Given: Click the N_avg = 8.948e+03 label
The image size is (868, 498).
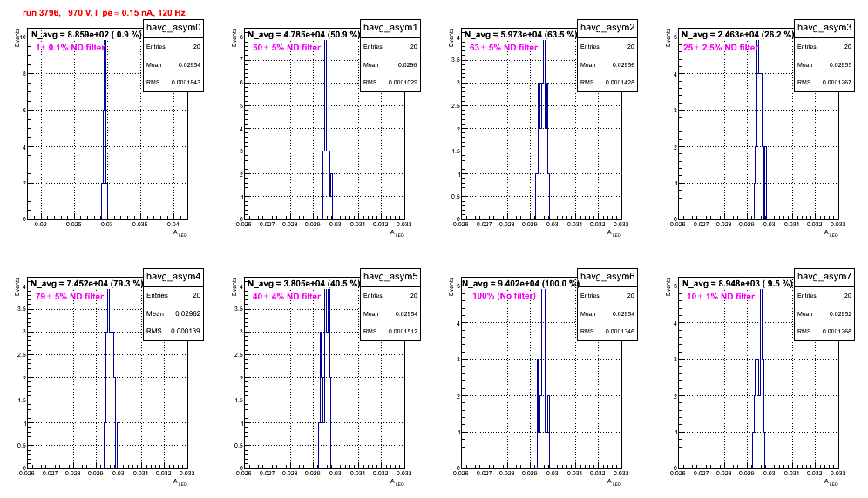Looking at the screenshot, I should click(736, 283).
